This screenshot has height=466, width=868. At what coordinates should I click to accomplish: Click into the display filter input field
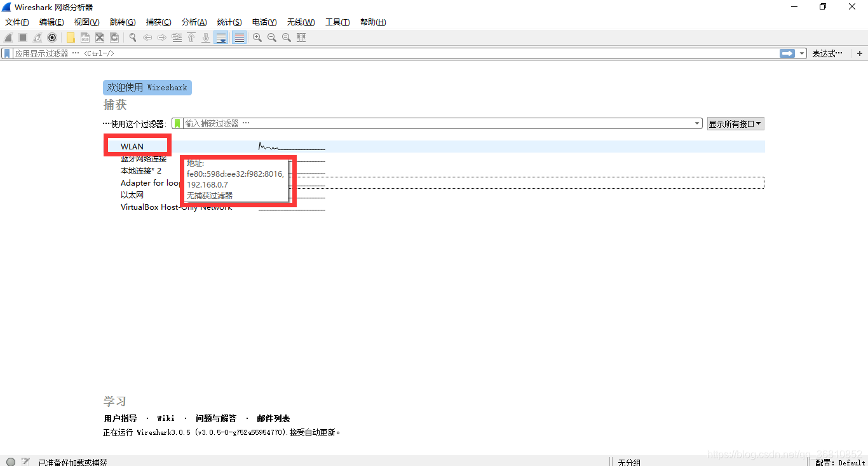click(x=395, y=53)
